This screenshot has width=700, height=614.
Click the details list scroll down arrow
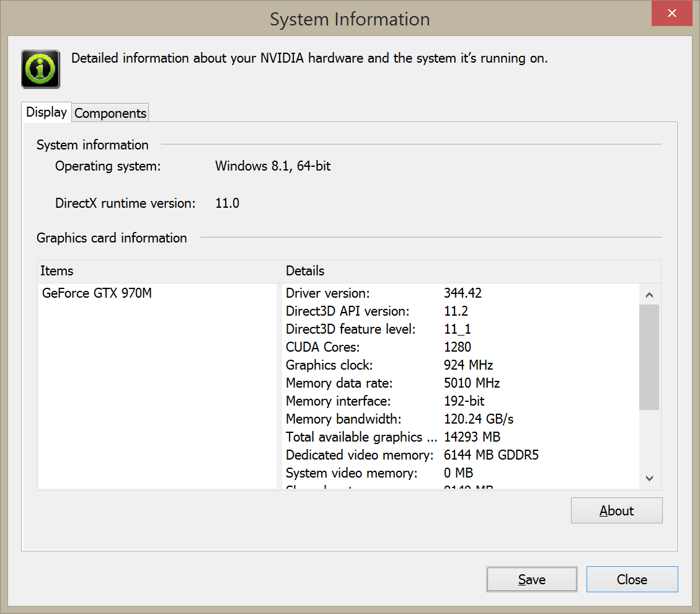(x=649, y=478)
